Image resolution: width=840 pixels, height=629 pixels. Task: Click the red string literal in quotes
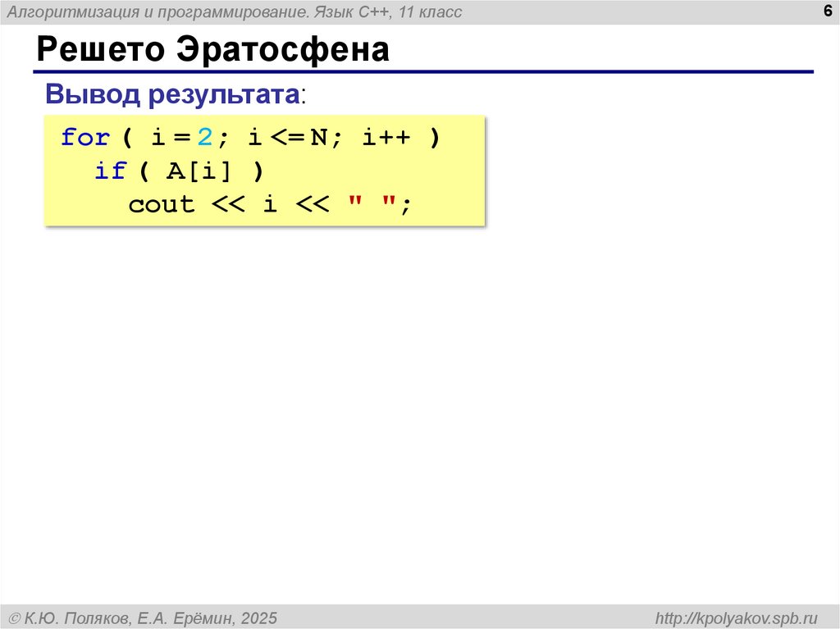[x=372, y=203]
